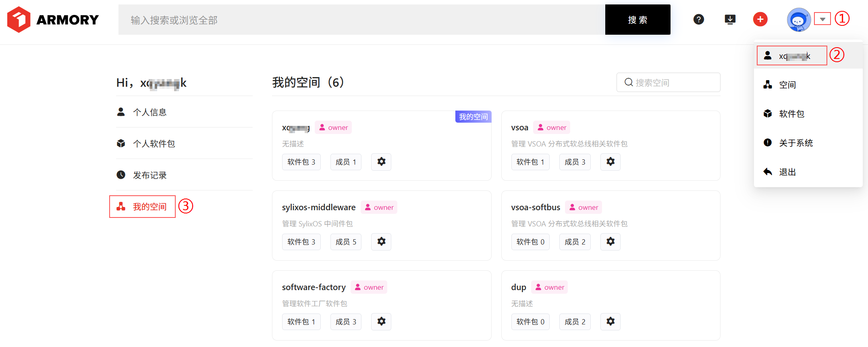Screen dimensions: 868x347
Task: Click 成员 5 button on sylixos-middleware
Action: point(346,242)
